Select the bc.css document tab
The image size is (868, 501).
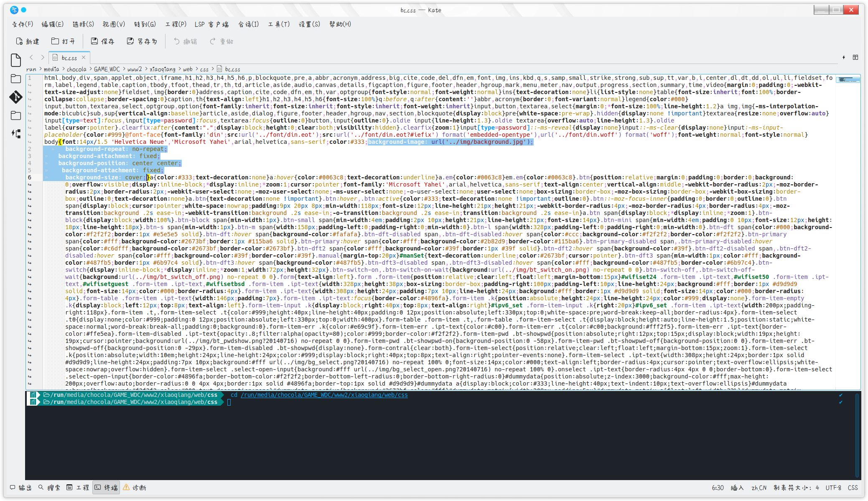pos(69,58)
